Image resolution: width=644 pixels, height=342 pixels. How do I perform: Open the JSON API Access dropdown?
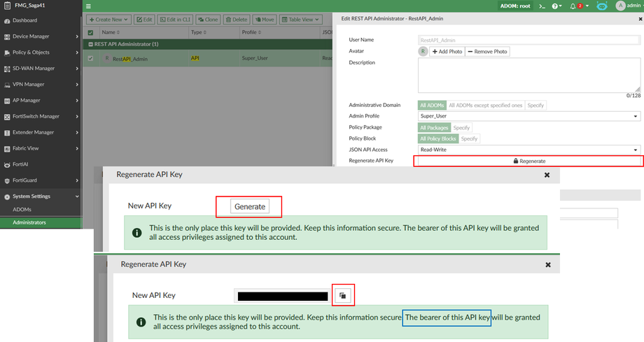pos(529,150)
